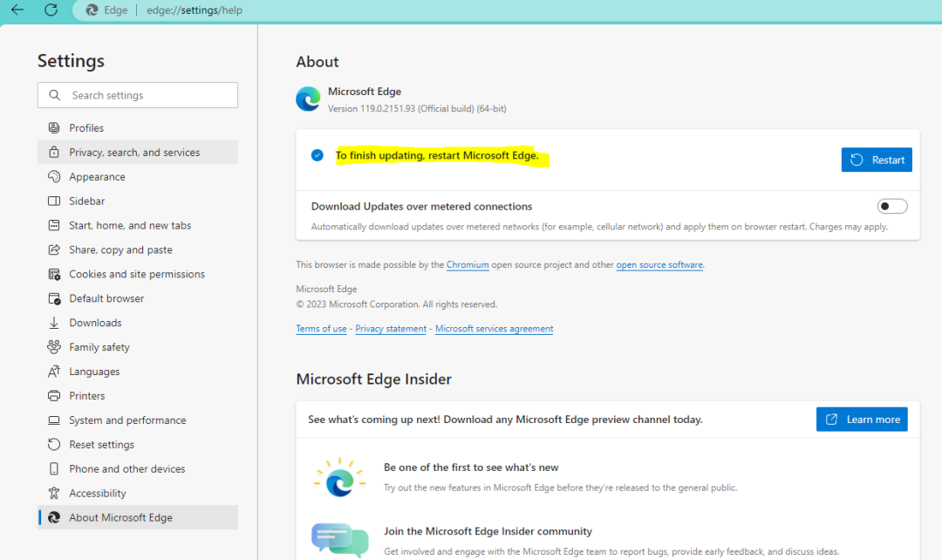Click the page refresh icon

tap(51, 10)
